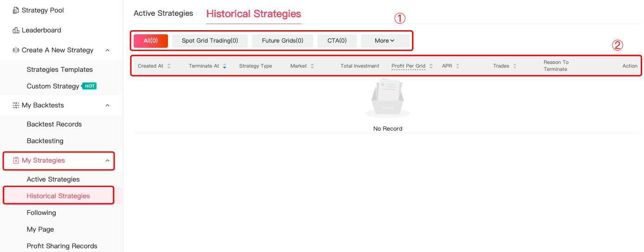Image resolution: width=644 pixels, height=252 pixels.
Task: Click the Strategy Pool document icon
Action: 16,10
